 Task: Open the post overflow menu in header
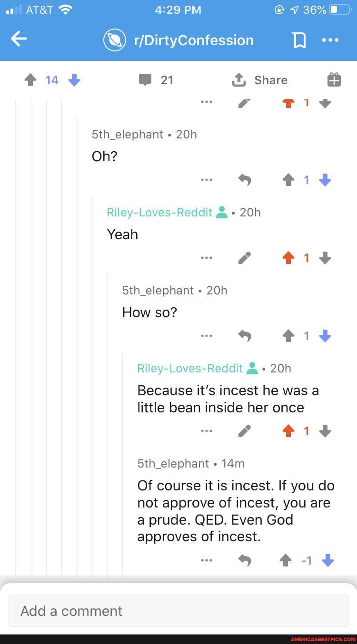[330, 40]
